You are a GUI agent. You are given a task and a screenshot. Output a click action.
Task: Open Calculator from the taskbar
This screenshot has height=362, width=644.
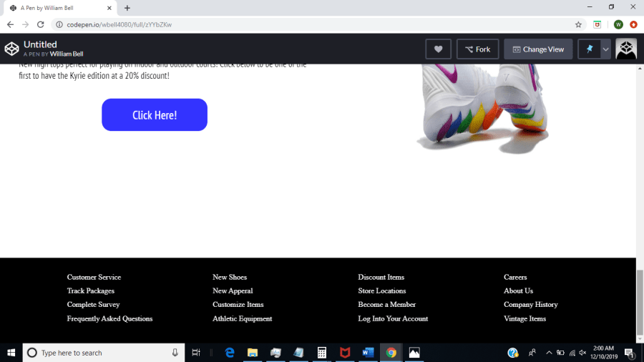322,353
